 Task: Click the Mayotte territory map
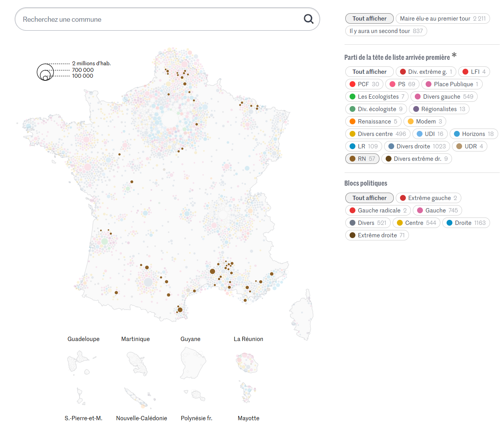tap(248, 392)
